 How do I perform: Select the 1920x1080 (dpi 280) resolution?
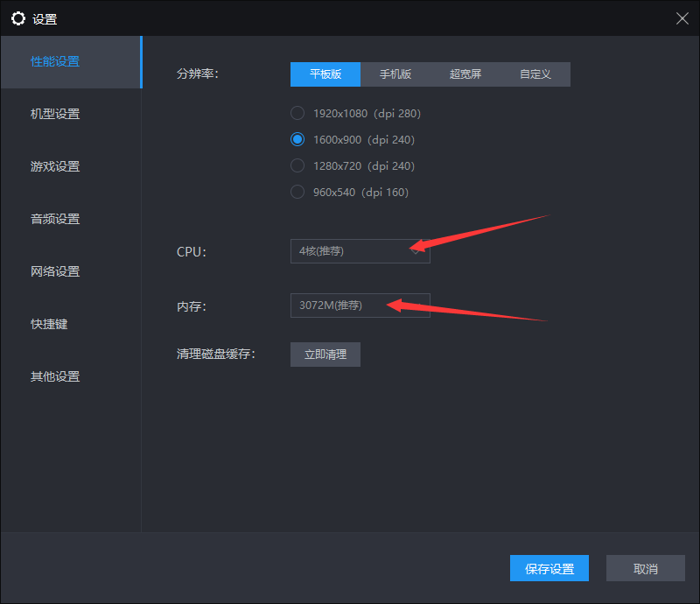(x=297, y=113)
